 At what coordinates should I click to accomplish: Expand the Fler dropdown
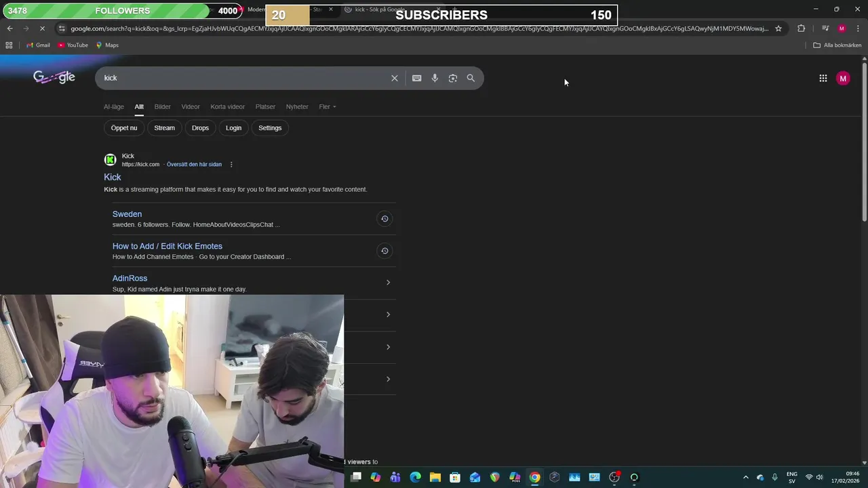click(328, 106)
